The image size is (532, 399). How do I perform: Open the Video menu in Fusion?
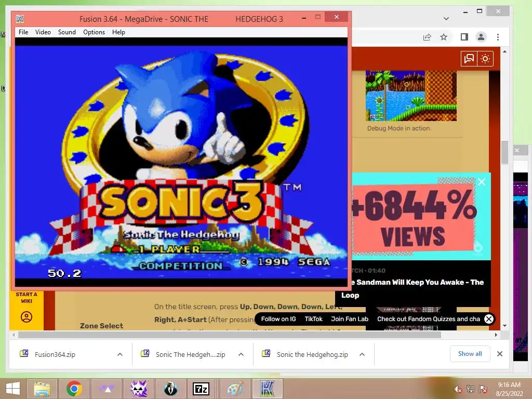coord(43,32)
